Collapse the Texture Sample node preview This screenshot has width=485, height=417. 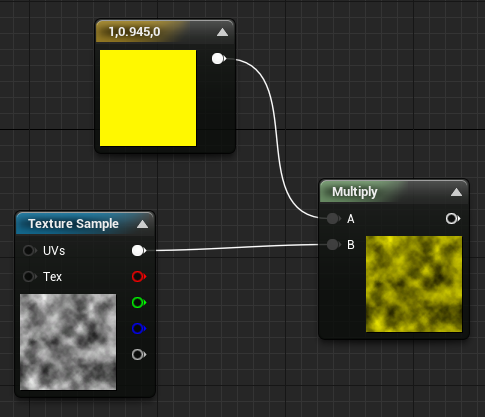(x=142, y=224)
